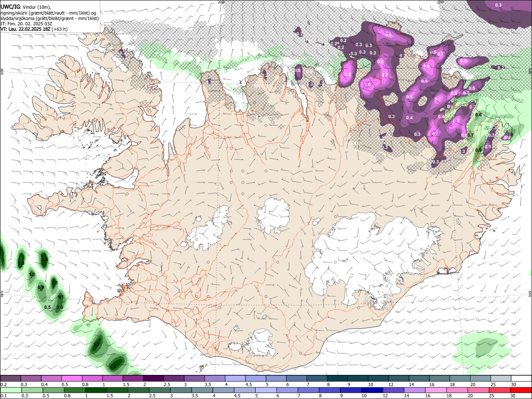This screenshot has height=399, width=532.
Task: Select the light pink rain swatch between 16 and 18
Action: coord(436,390)
